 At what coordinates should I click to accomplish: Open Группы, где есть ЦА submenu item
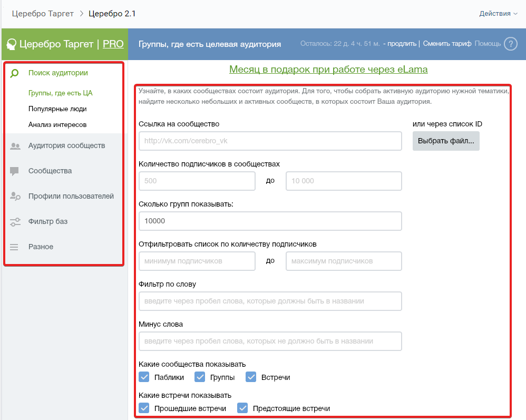(x=61, y=93)
